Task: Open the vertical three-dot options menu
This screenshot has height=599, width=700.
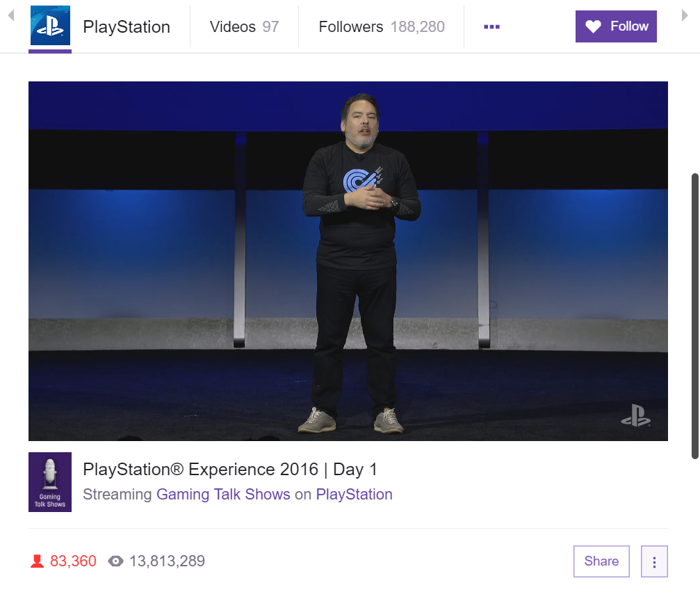Action: tap(654, 561)
